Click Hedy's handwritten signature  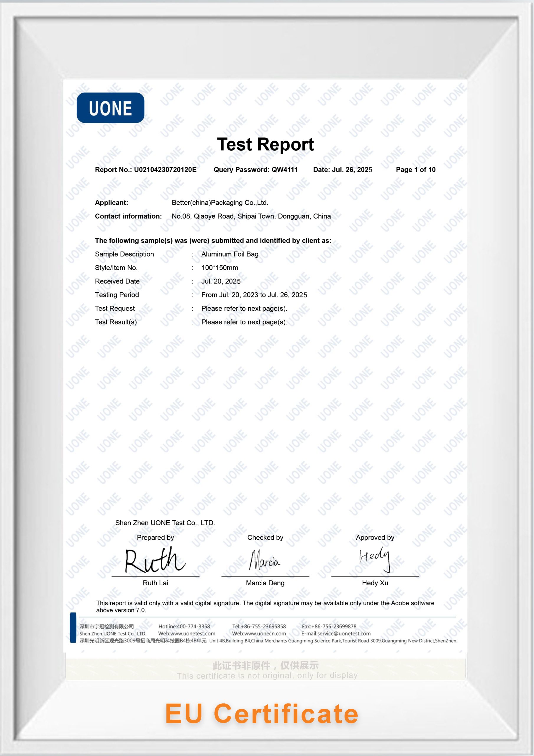coord(374,558)
